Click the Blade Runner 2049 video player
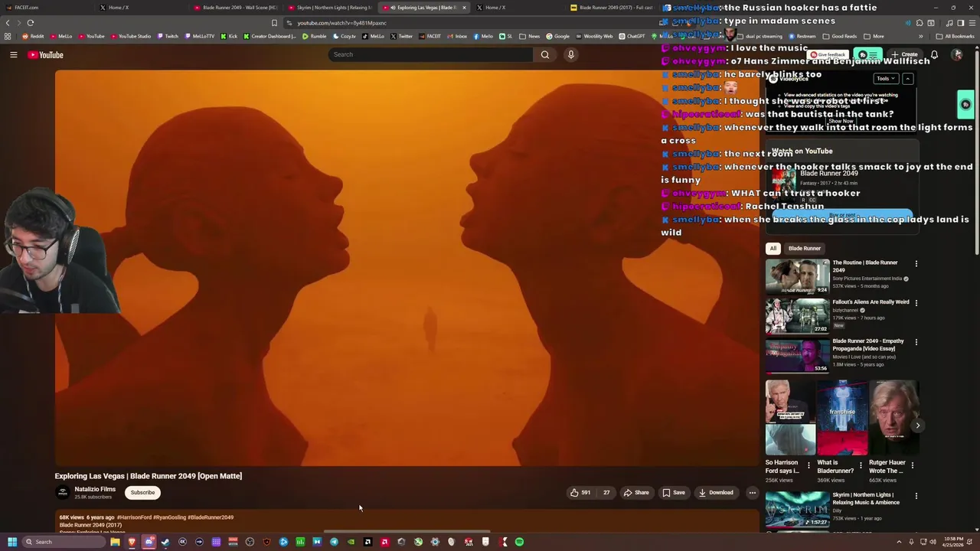Image resolution: width=980 pixels, height=551 pixels. tap(406, 268)
